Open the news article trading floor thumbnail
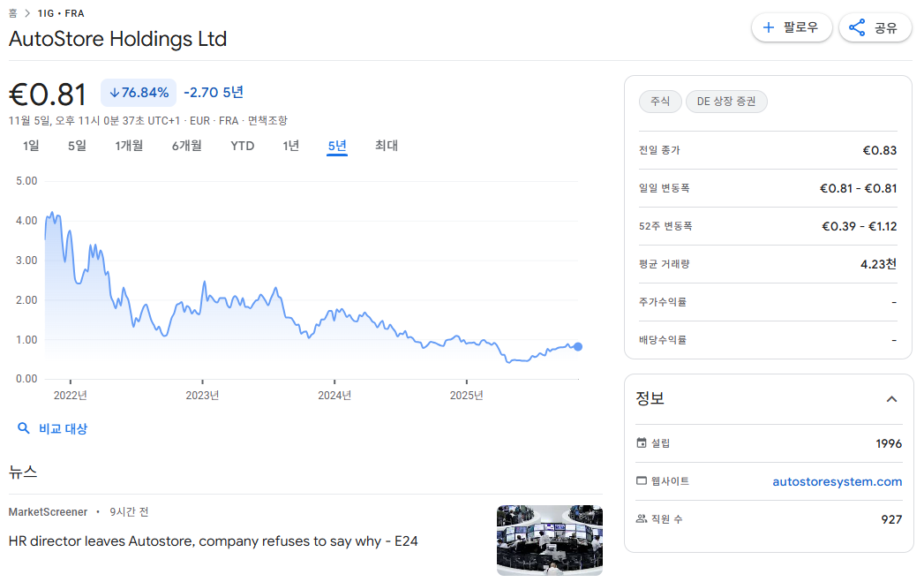This screenshot has width=924, height=582. [549, 540]
